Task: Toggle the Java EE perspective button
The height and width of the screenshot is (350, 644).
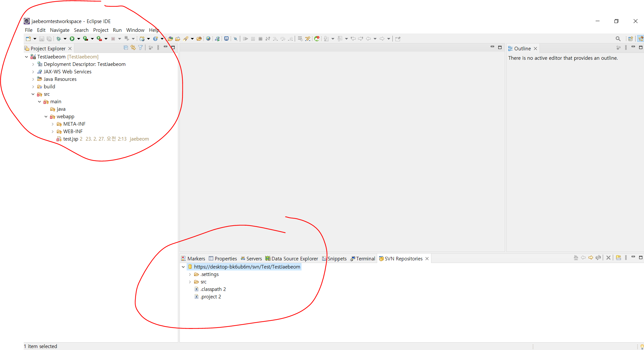Action: 640,39
